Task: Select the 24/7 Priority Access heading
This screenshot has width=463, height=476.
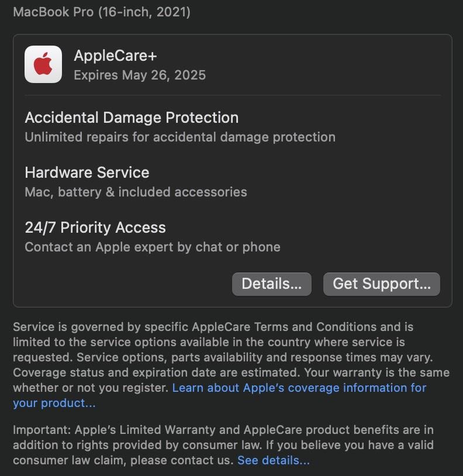Action: click(95, 227)
